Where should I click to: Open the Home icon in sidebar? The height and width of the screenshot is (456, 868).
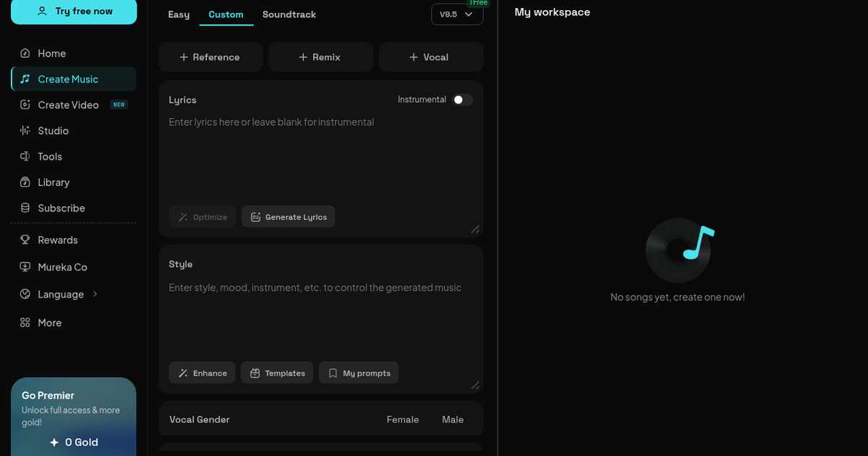coord(25,54)
